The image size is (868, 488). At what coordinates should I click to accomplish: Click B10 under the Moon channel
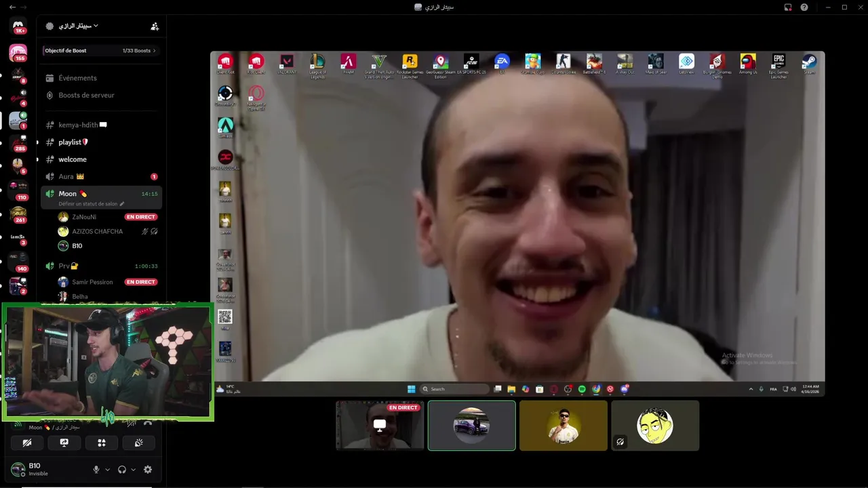click(77, 245)
